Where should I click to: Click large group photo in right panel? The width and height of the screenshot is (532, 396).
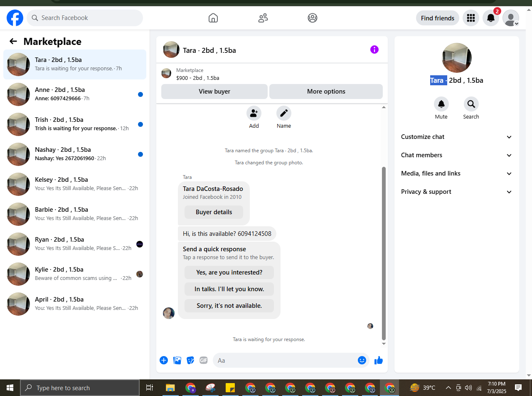457,58
